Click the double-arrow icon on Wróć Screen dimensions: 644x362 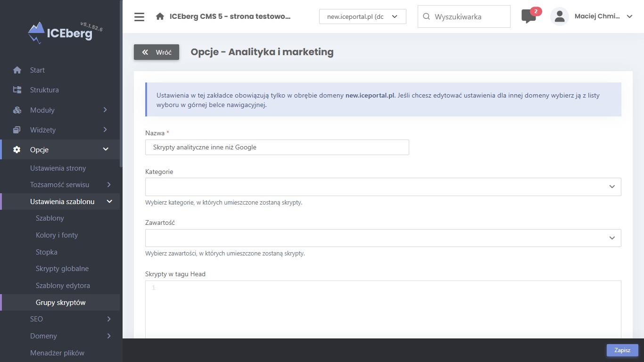(145, 52)
